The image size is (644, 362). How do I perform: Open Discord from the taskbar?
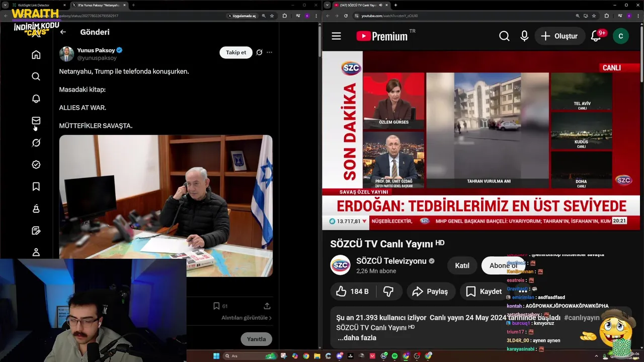point(340,356)
